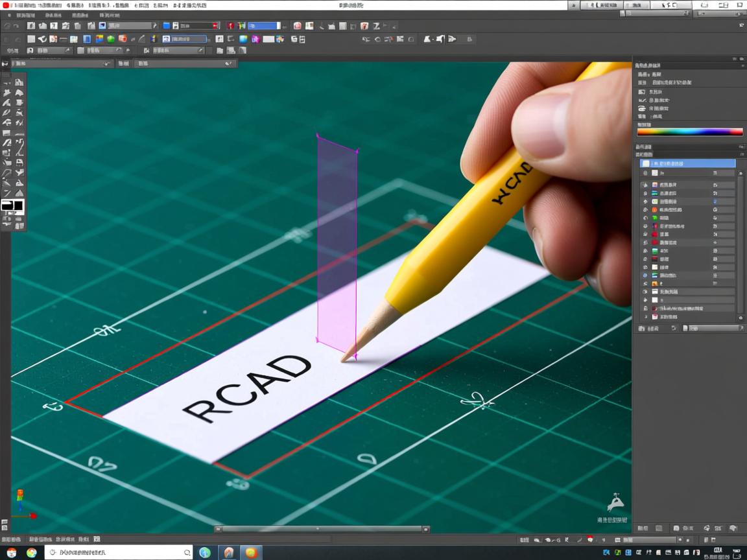
Task: Expand the dropdown at the bottom of the layers panel
Action: coord(713,329)
